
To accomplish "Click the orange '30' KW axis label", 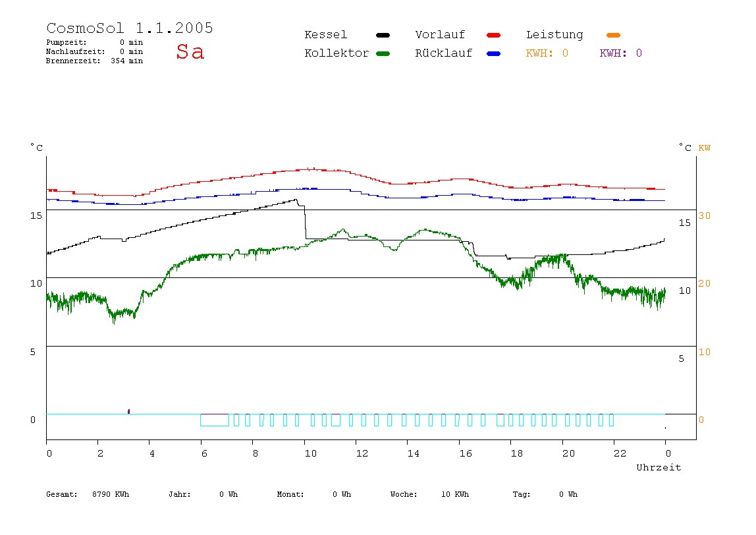I will 705,215.
